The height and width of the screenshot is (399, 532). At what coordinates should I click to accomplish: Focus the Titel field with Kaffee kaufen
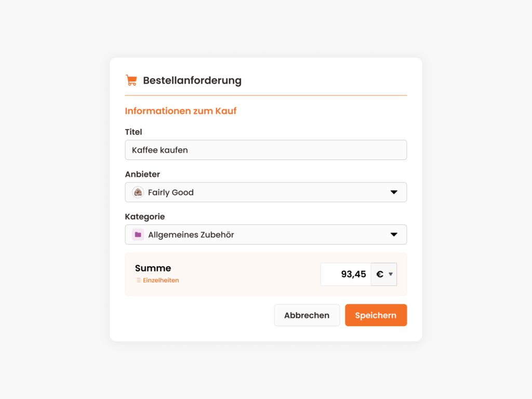pos(265,150)
